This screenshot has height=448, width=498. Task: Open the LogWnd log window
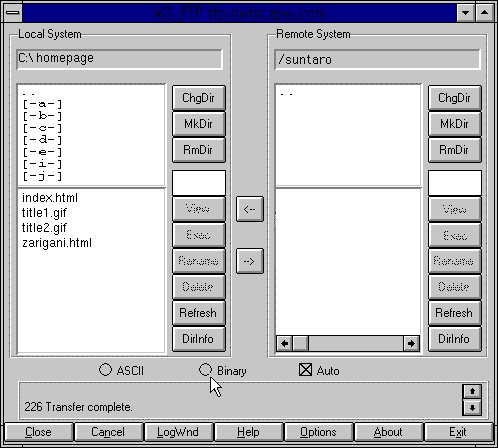pyautogui.click(x=178, y=432)
